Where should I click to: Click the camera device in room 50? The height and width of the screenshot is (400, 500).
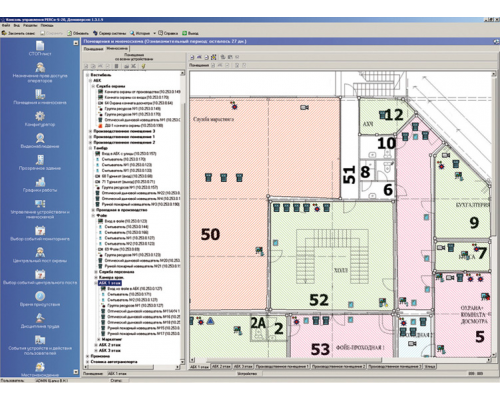(x=304, y=107)
